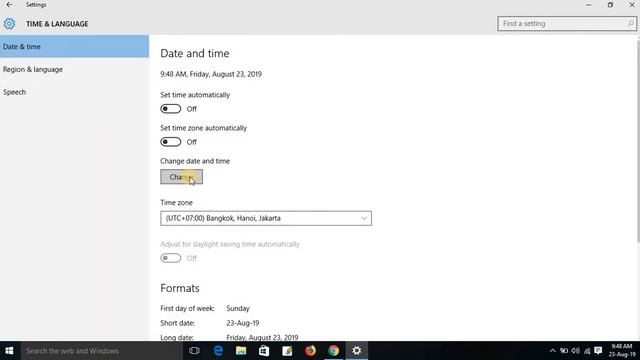This screenshot has width=640, height=360.
Task: Launch Firefox from taskbar
Action: pyautogui.click(x=311, y=351)
